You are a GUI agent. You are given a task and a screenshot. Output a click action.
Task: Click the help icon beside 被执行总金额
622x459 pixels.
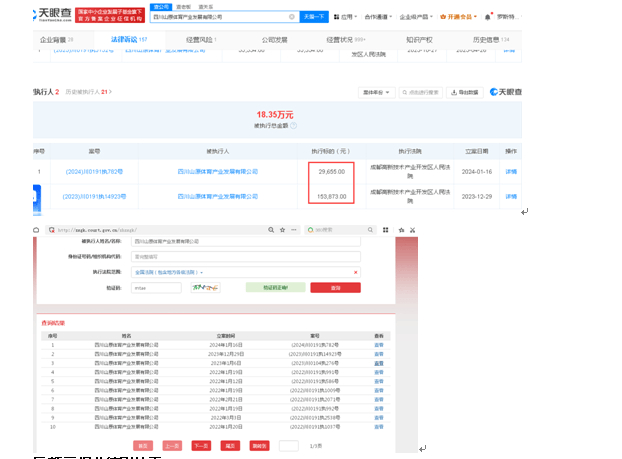[x=294, y=126]
